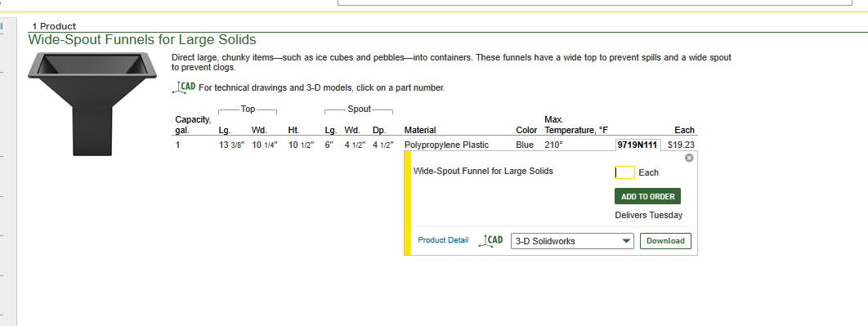Click the Max. Temperature column header
868x326 pixels.
click(x=575, y=125)
